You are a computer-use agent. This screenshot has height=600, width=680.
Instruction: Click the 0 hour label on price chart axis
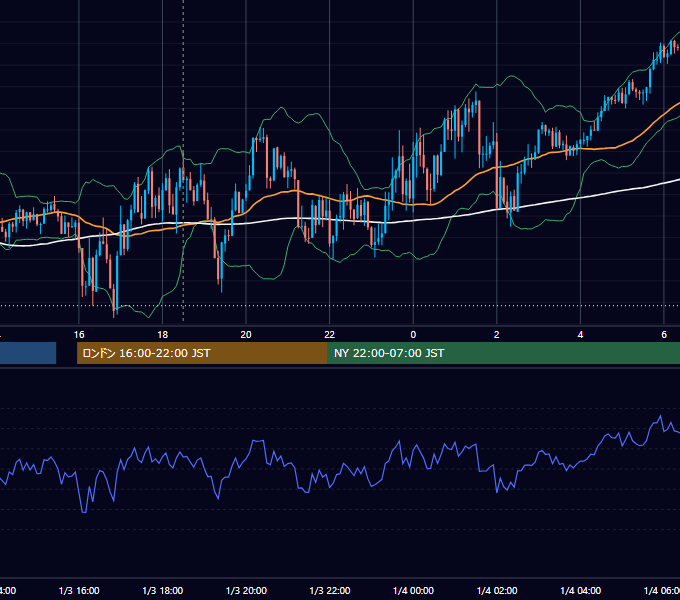pyautogui.click(x=413, y=334)
